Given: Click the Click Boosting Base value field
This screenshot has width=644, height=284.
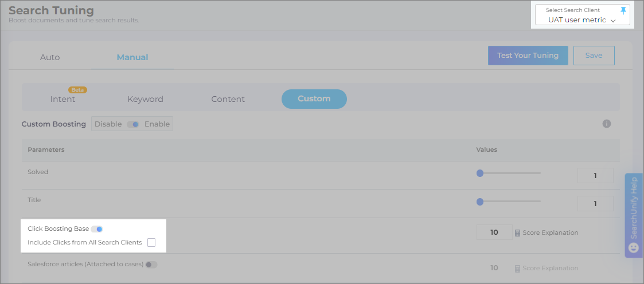Looking at the screenshot, I should tap(494, 232).
